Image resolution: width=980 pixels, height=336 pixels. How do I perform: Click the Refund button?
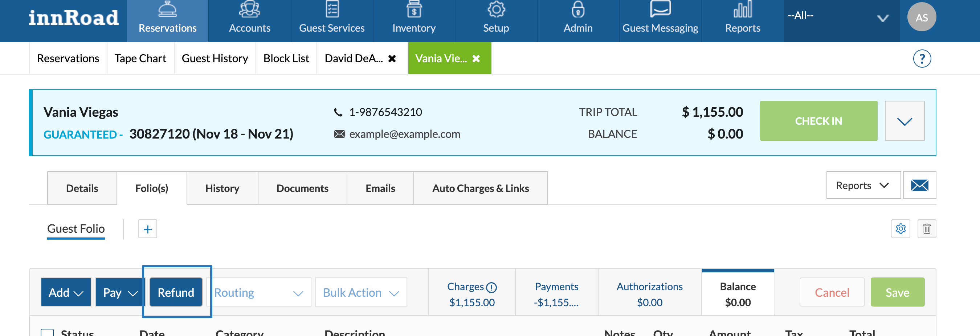coord(176,292)
